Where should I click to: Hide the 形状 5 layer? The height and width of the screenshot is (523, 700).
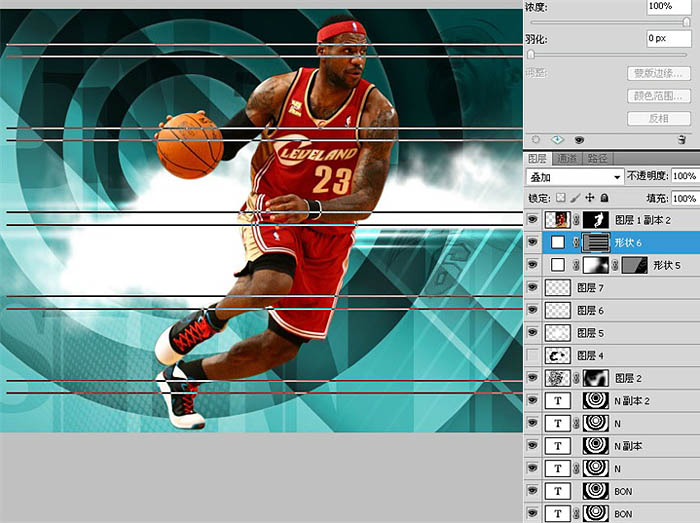(x=532, y=265)
